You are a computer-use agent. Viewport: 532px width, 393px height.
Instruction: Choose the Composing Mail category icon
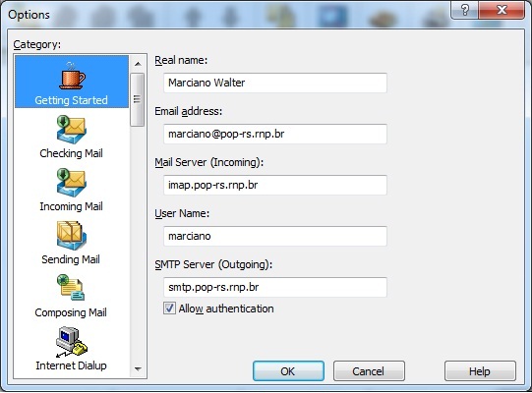71,288
